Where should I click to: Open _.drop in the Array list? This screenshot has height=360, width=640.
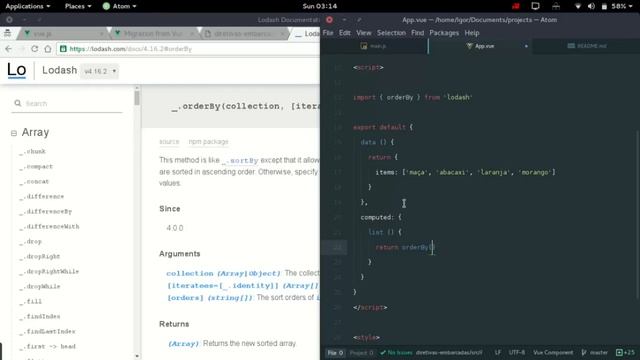pyautogui.click(x=30, y=242)
